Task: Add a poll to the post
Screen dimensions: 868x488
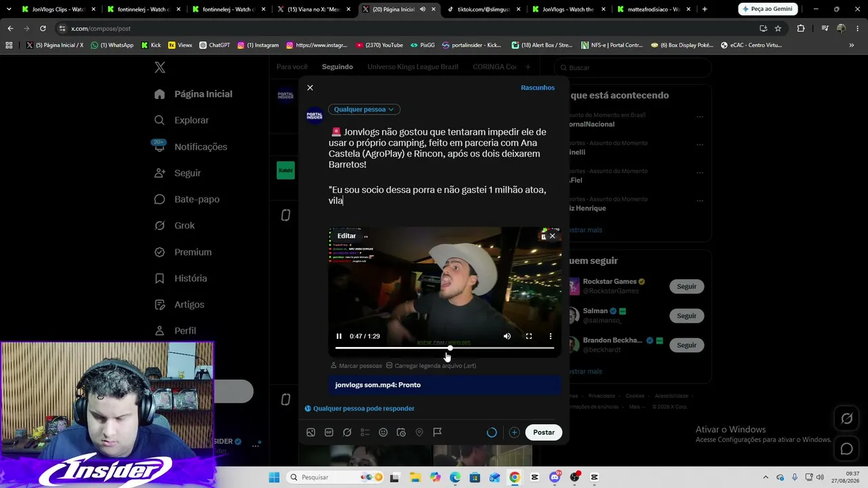Action: pos(365,432)
